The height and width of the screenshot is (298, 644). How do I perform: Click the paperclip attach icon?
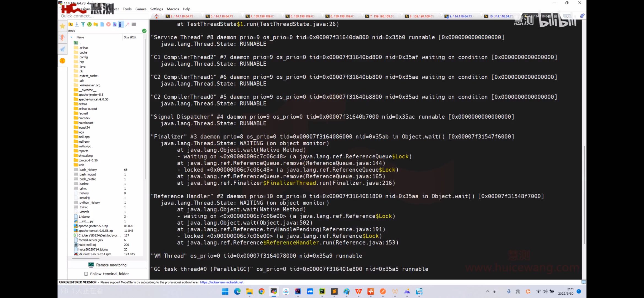pos(582,16)
